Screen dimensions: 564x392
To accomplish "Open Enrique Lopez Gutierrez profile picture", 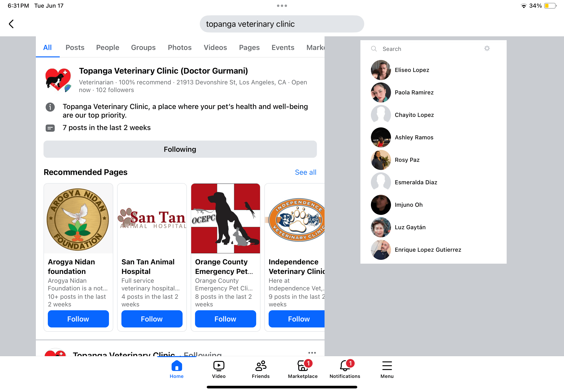I will pos(381,250).
